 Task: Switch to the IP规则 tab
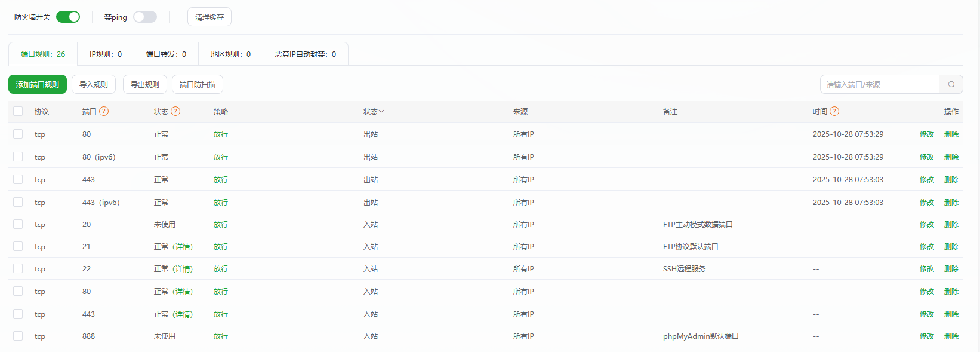coord(106,54)
